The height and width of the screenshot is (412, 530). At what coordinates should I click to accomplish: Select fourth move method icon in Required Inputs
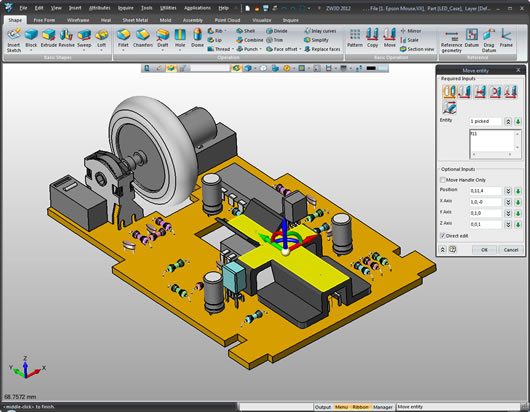495,91
